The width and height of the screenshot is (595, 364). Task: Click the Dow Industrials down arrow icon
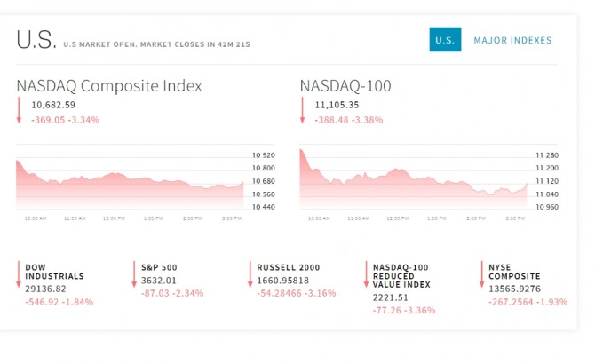coord(19,273)
